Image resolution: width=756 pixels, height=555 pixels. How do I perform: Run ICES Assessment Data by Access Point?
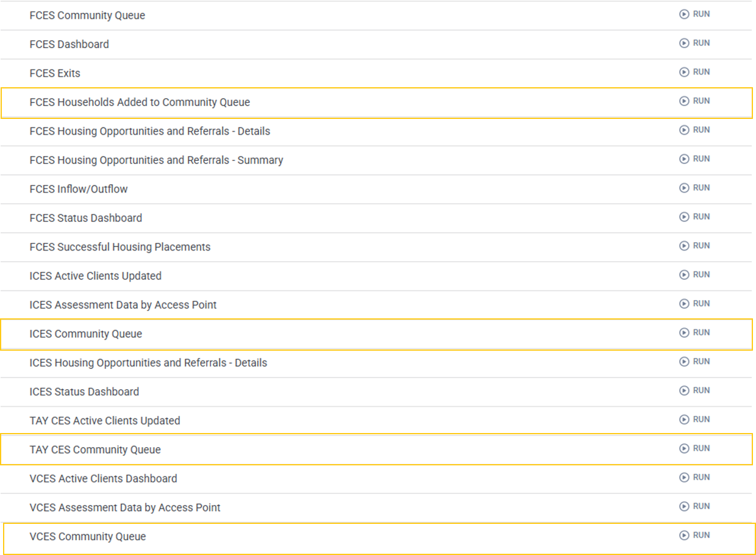tap(694, 304)
